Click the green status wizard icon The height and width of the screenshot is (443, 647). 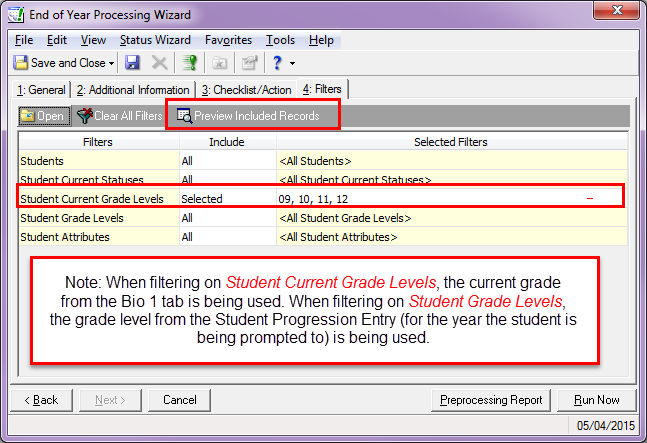(189, 63)
